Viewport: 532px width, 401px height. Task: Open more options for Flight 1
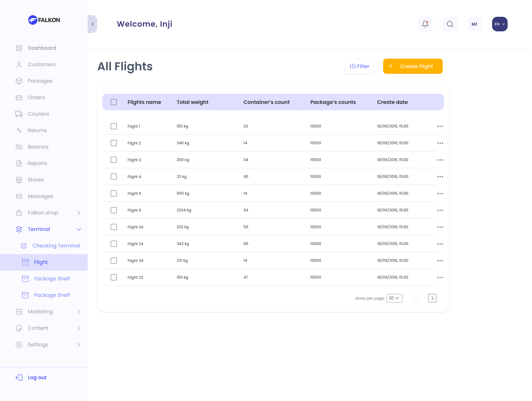click(440, 126)
